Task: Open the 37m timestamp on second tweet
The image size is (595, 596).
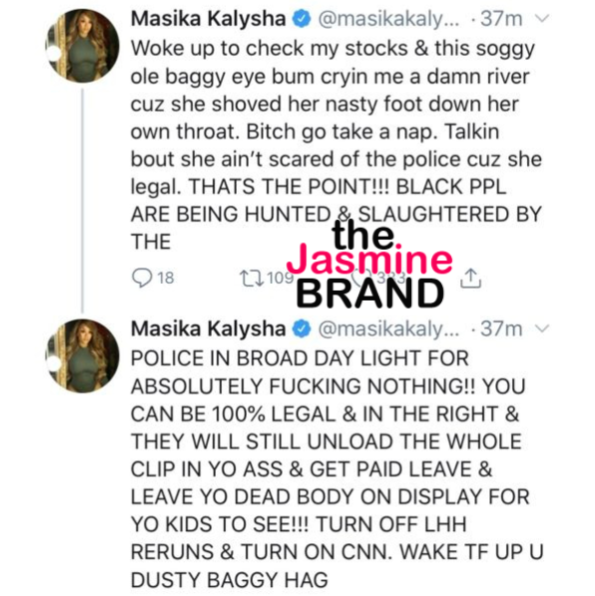Action: point(501,329)
